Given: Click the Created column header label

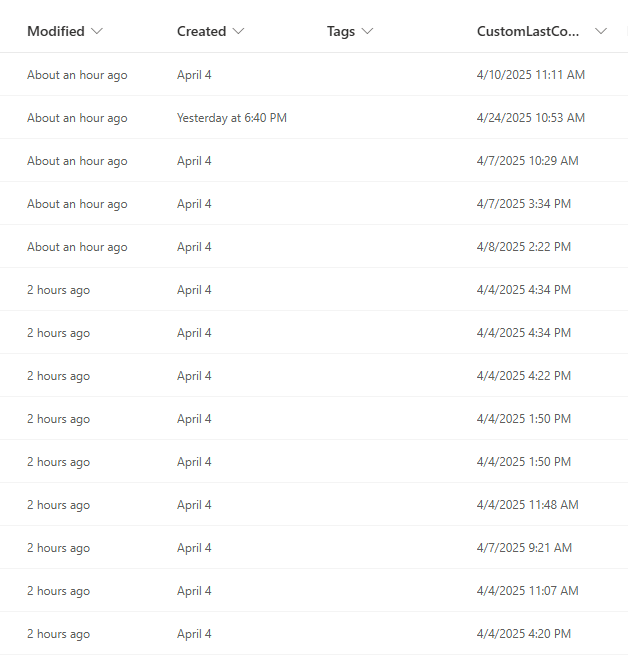Looking at the screenshot, I should 201,31.
